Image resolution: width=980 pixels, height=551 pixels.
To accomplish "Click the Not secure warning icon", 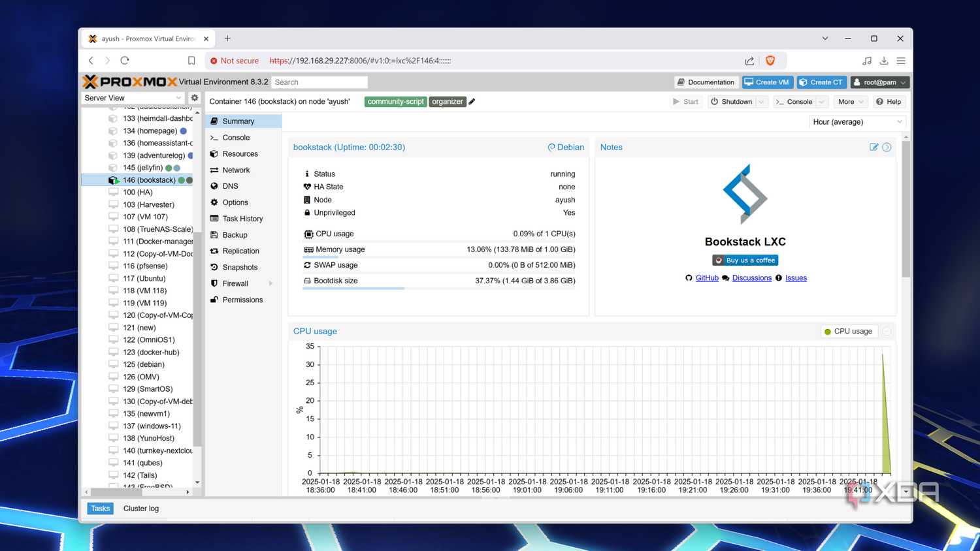I will [x=214, y=61].
